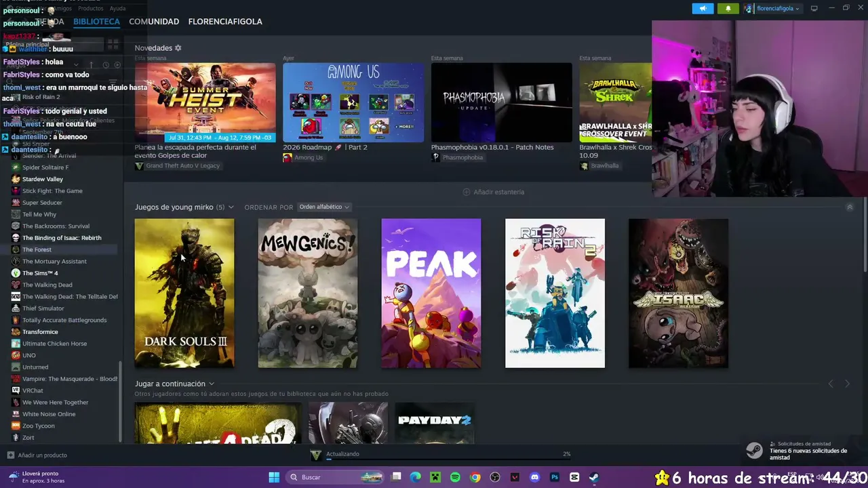Click Stardew Valley icon in game list

(x=16, y=179)
